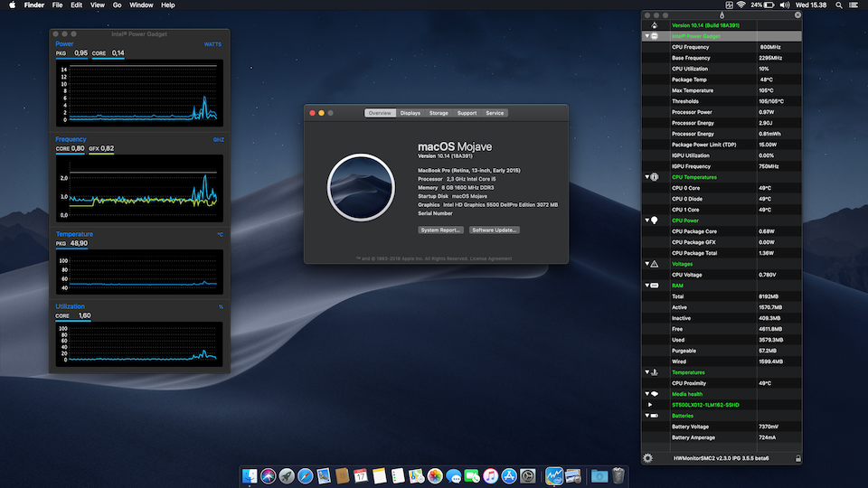Open HWMonitorSMC2 settings gear icon
The image size is (868, 488).
pyautogui.click(x=647, y=458)
